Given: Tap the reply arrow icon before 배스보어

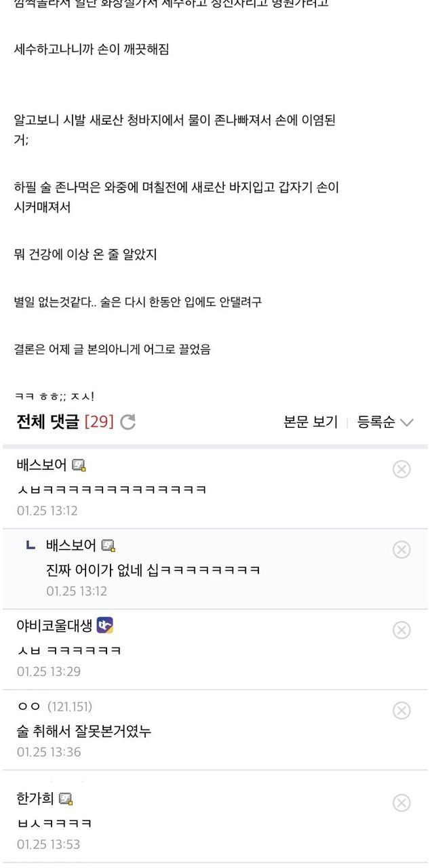Looking at the screenshot, I should click(x=31, y=545).
